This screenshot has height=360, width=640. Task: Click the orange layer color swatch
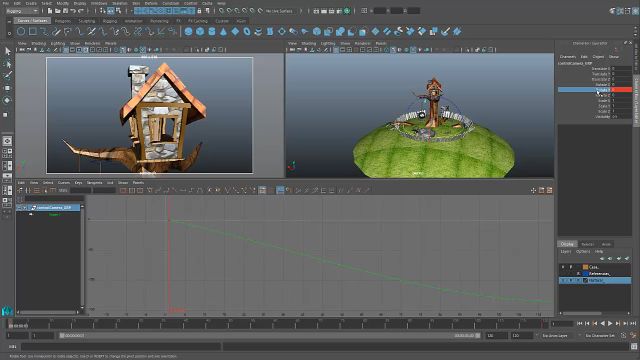585,267
